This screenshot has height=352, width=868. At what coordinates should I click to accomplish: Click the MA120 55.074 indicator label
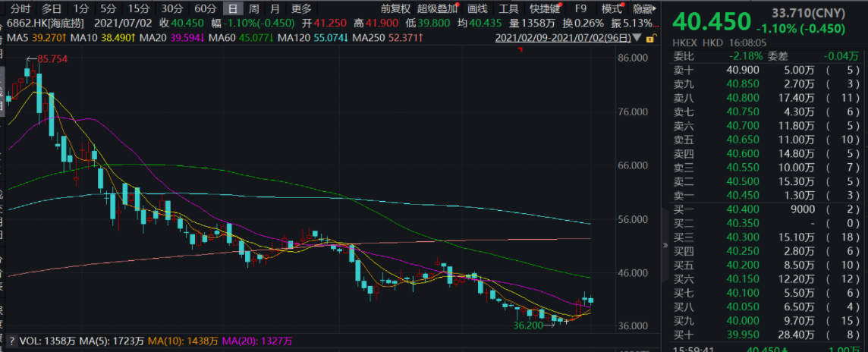point(314,38)
